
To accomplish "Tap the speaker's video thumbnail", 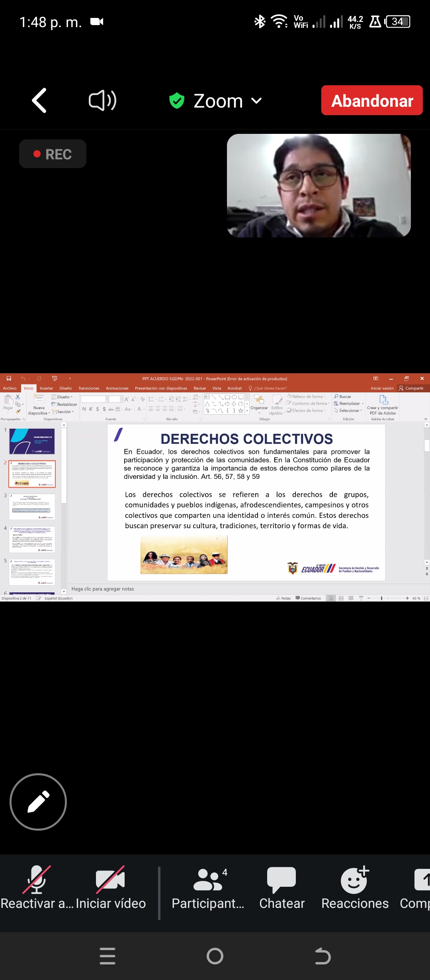I will point(319,186).
